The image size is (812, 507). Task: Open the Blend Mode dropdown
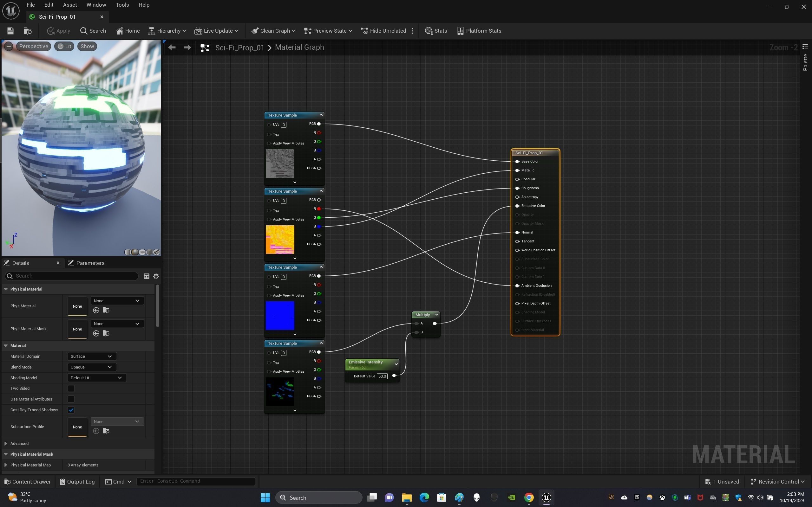(x=92, y=367)
